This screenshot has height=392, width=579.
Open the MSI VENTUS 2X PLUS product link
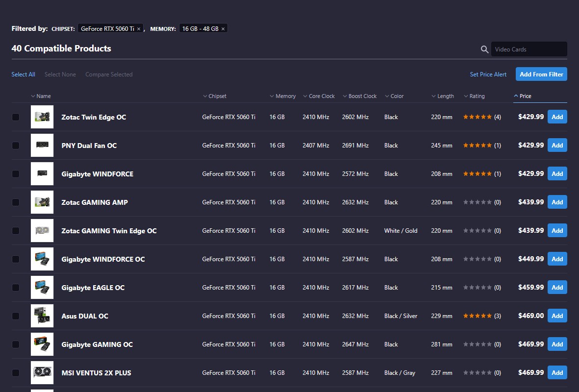pos(97,373)
